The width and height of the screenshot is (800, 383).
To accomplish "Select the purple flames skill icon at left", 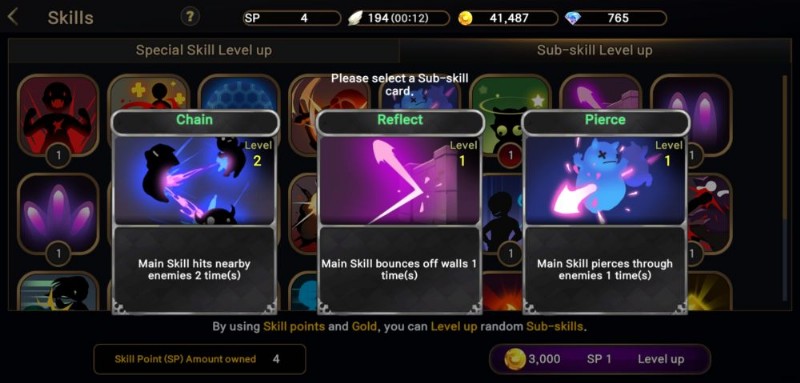I will pos(58,214).
